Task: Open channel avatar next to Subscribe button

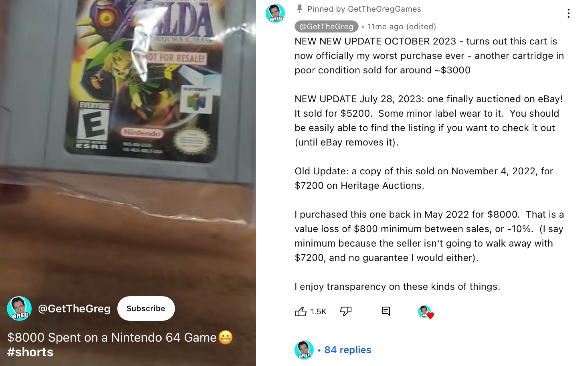Action: pyautogui.click(x=19, y=308)
